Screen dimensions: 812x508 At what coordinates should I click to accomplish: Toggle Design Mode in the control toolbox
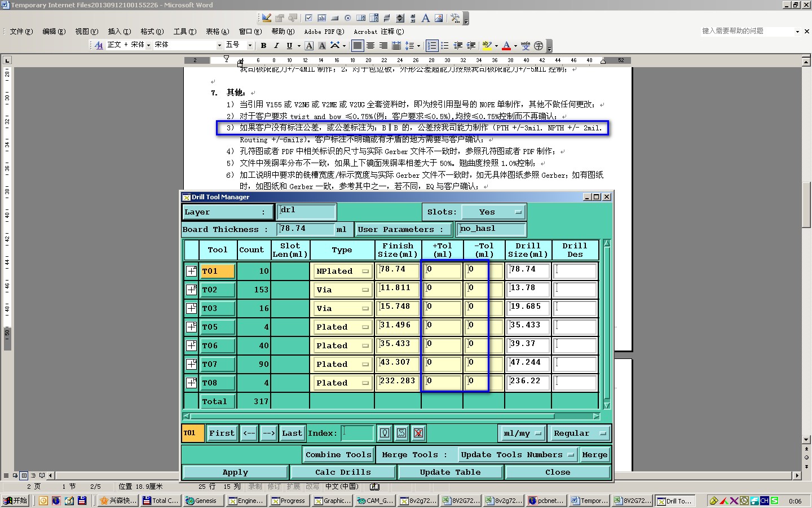tap(267, 18)
